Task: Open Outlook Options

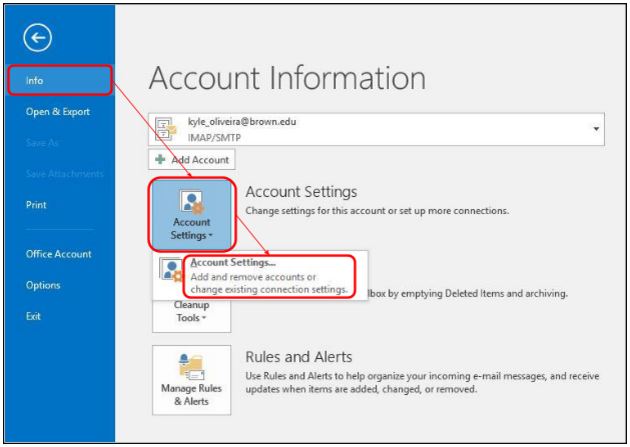Action: [43, 286]
